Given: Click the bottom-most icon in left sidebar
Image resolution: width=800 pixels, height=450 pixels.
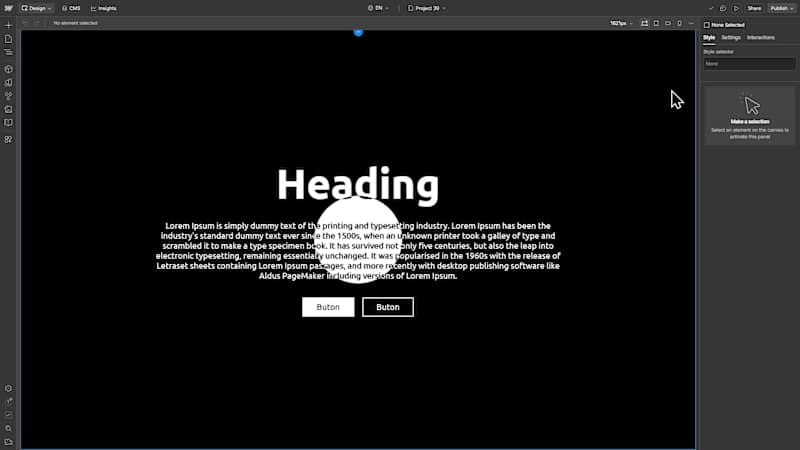Looking at the screenshot, I should pos(8,442).
